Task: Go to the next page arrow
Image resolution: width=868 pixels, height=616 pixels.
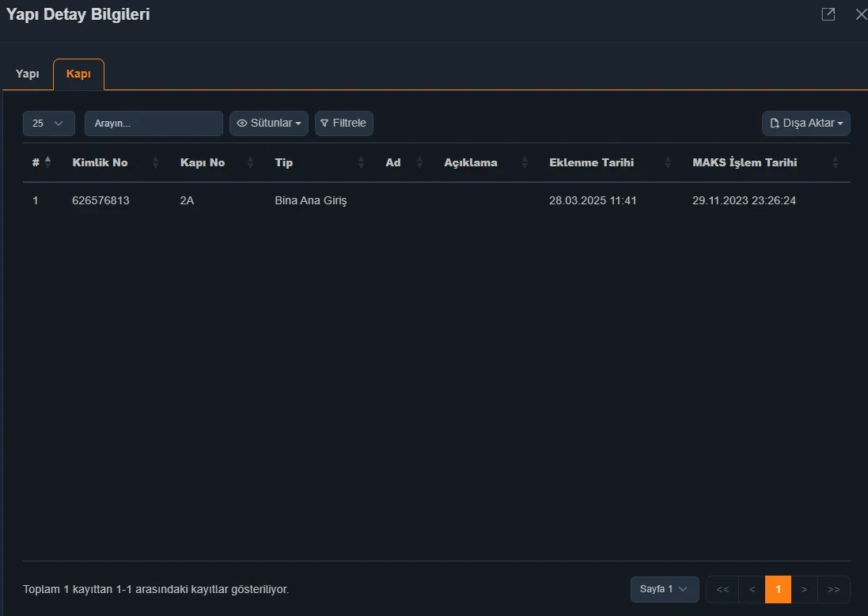Action: 804,589
